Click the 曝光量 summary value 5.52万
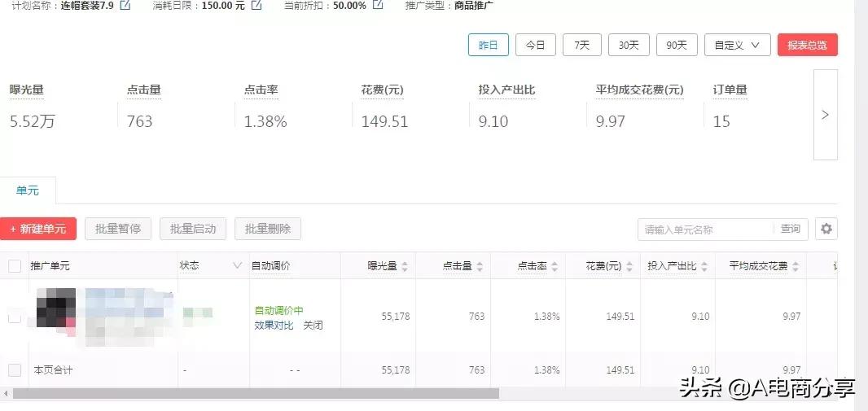This screenshot has width=868, height=411. [x=33, y=122]
